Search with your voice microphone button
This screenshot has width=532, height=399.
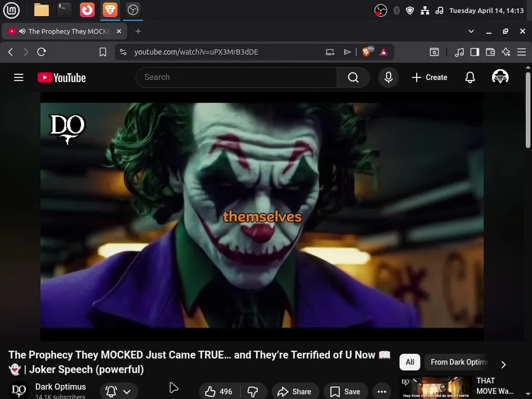click(388, 78)
